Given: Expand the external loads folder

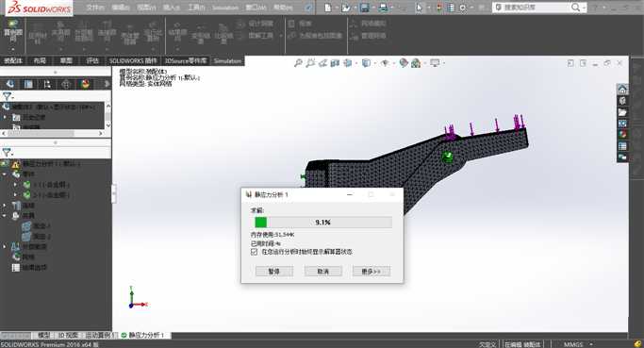Looking at the screenshot, I should (x=5, y=246).
